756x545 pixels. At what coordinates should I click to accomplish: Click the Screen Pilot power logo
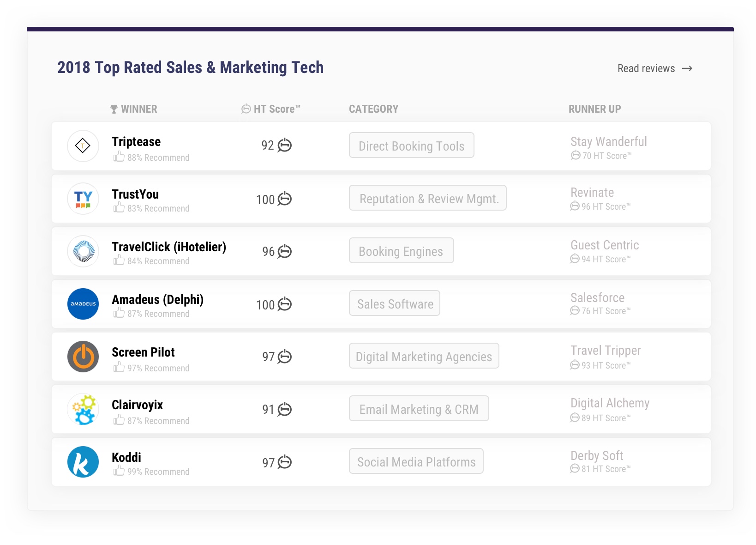[x=83, y=357]
